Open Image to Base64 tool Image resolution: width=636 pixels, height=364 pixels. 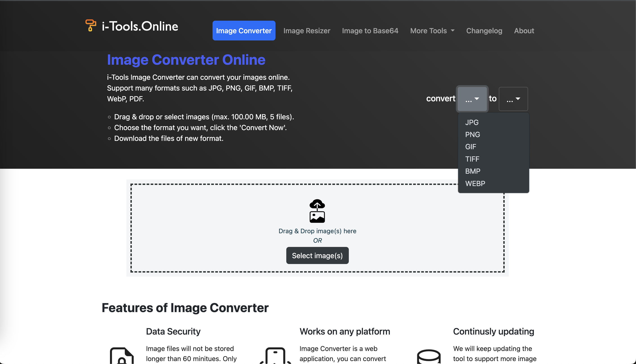tap(370, 31)
